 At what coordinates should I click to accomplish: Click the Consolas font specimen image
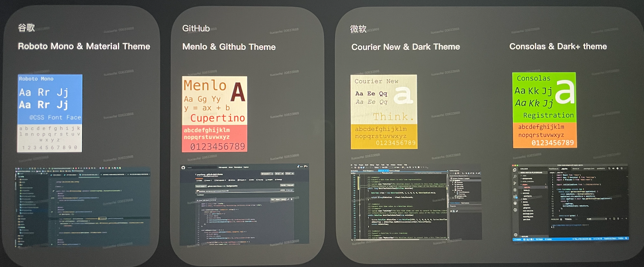point(544,110)
